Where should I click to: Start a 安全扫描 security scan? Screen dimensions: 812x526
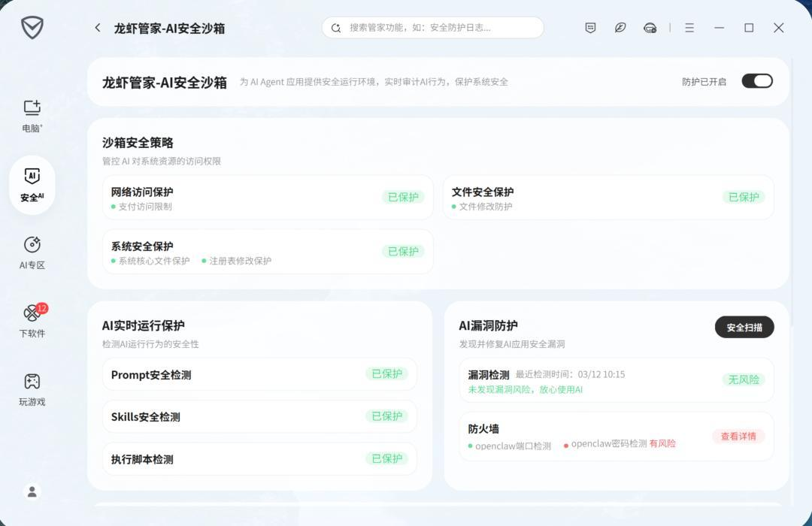744,327
